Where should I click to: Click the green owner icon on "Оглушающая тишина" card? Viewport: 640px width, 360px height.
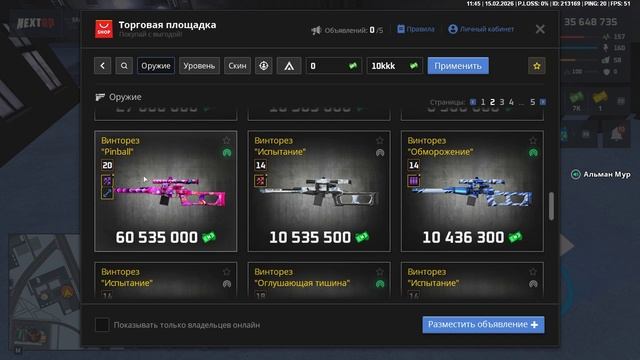[x=380, y=284]
